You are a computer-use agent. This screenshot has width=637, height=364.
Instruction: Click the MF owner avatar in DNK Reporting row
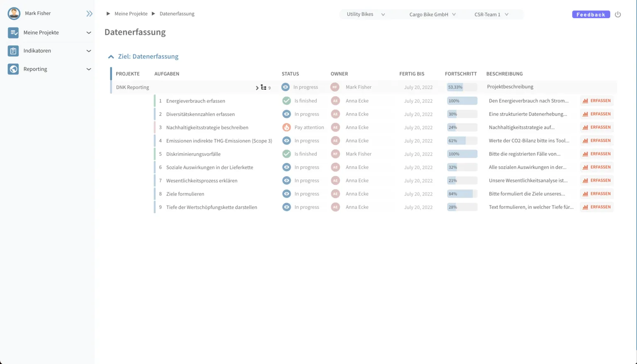tap(335, 87)
